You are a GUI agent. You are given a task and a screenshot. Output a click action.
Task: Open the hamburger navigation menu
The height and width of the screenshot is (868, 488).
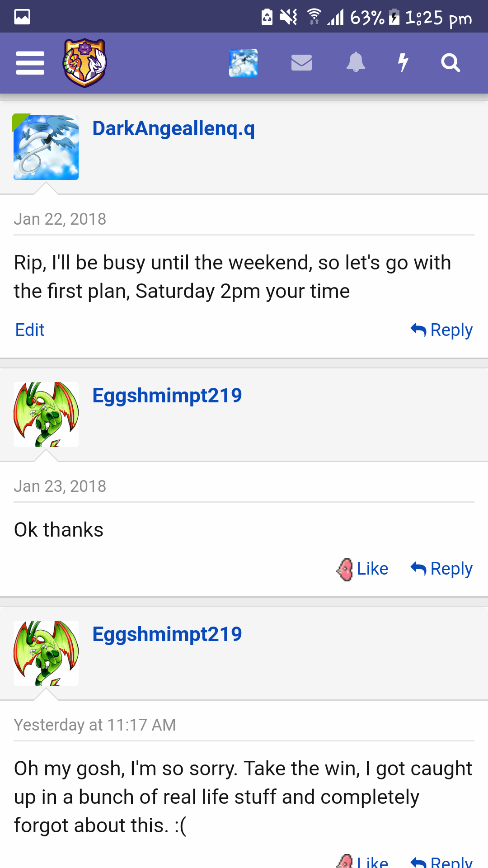click(x=30, y=63)
